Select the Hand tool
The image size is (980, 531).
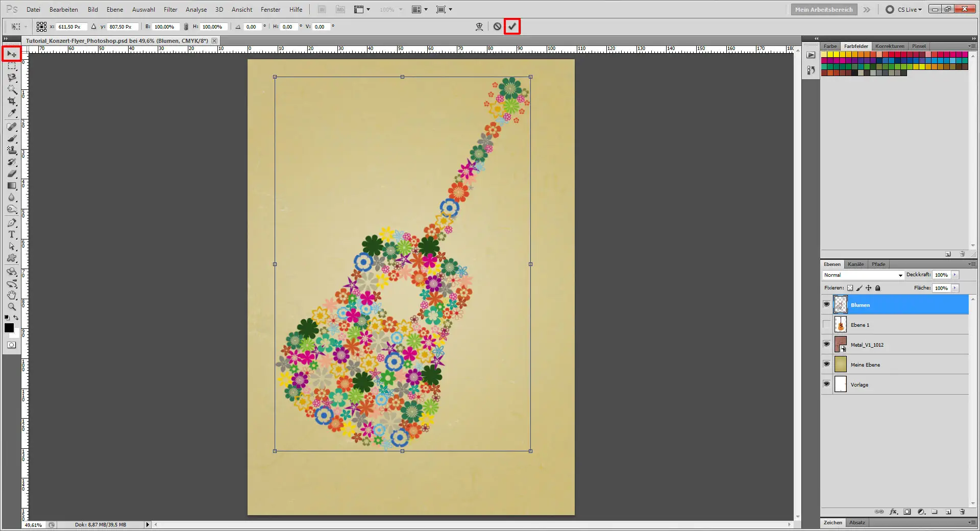pos(12,295)
